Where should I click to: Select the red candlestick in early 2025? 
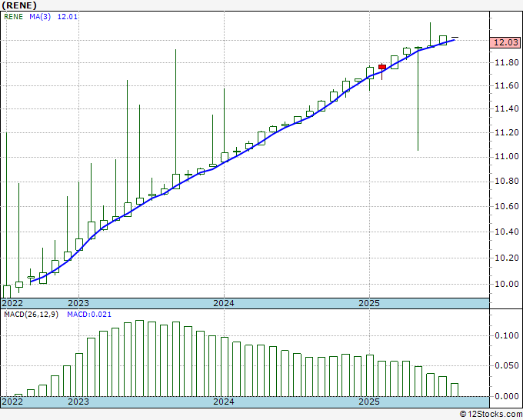382,68
